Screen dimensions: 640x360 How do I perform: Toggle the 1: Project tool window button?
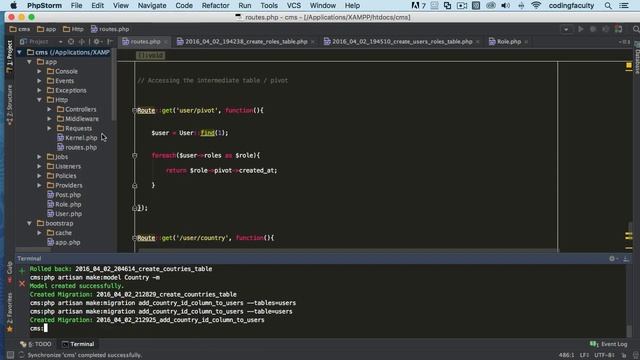(x=9, y=57)
